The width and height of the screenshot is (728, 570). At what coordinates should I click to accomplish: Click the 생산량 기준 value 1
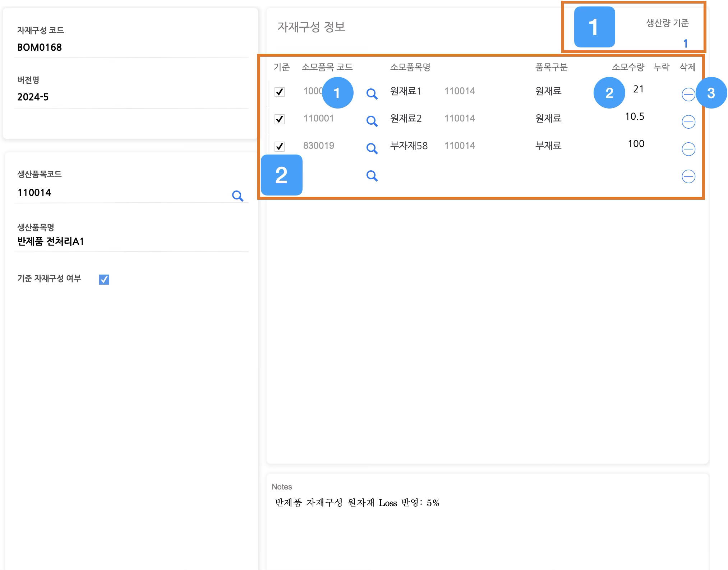click(x=685, y=44)
